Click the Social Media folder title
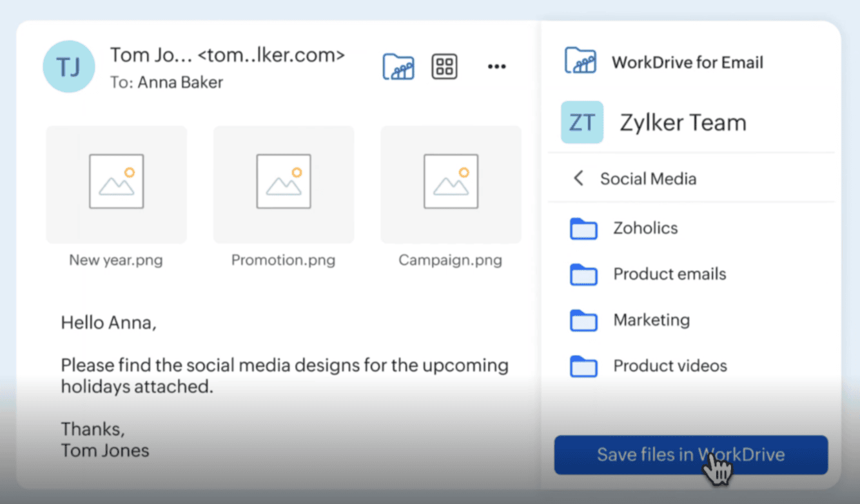This screenshot has width=860, height=504. click(648, 179)
